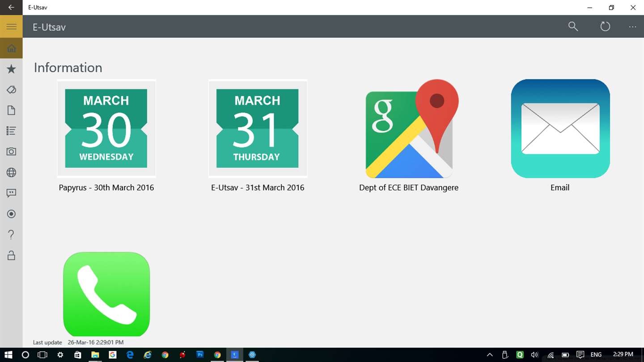Open the Windows Start menu
Image resolution: width=644 pixels, height=362 pixels.
pos(8,355)
